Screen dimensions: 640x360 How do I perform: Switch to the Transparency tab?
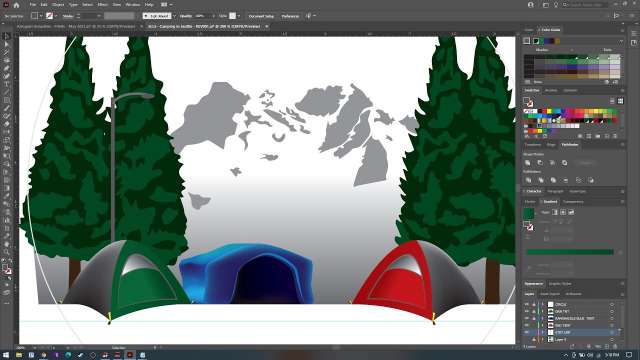(x=573, y=202)
